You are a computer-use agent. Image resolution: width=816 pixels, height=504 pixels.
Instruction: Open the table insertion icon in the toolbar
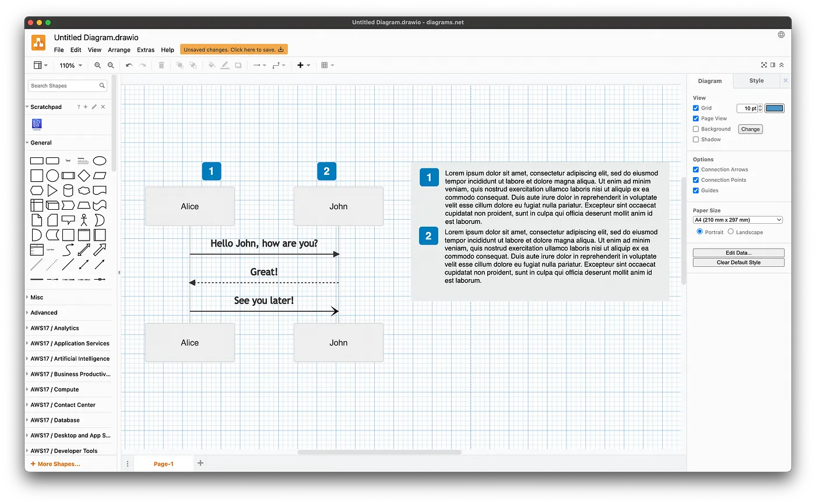(325, 65)
